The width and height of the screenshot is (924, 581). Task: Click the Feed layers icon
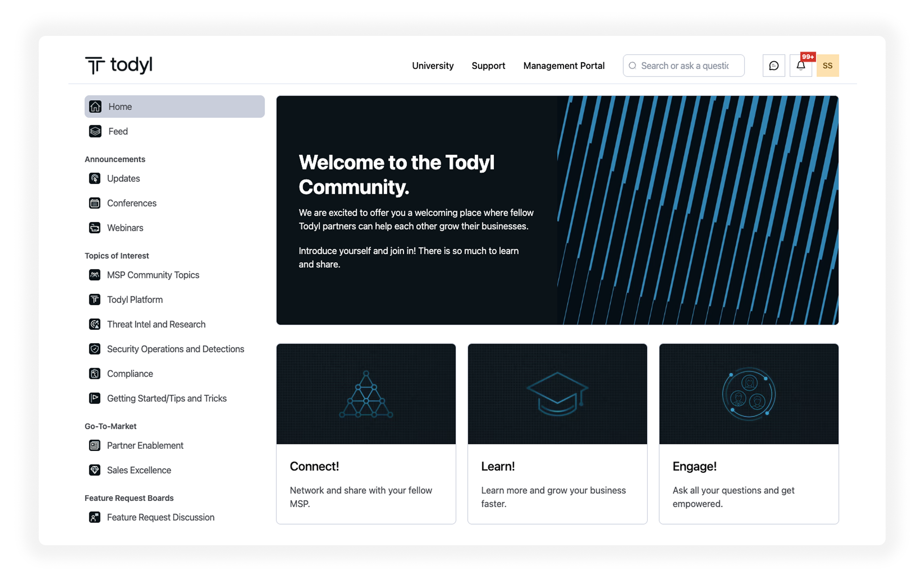pos(95,131)
